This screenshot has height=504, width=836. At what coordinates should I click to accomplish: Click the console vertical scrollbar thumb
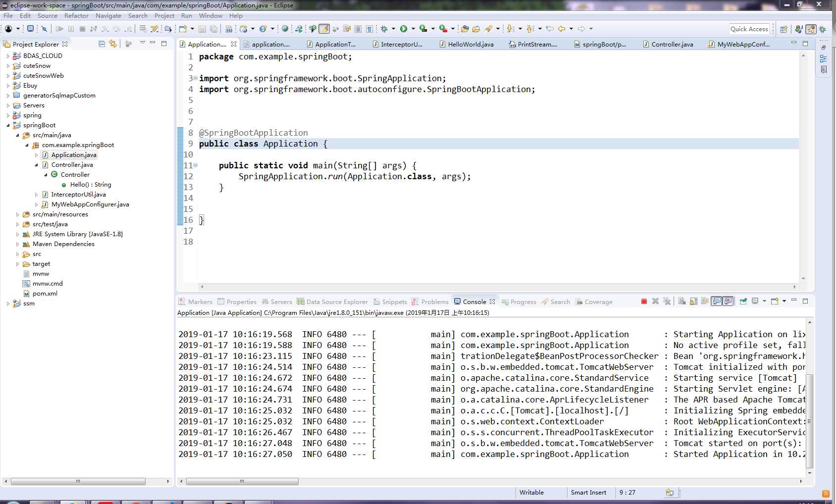pos(810,421)
